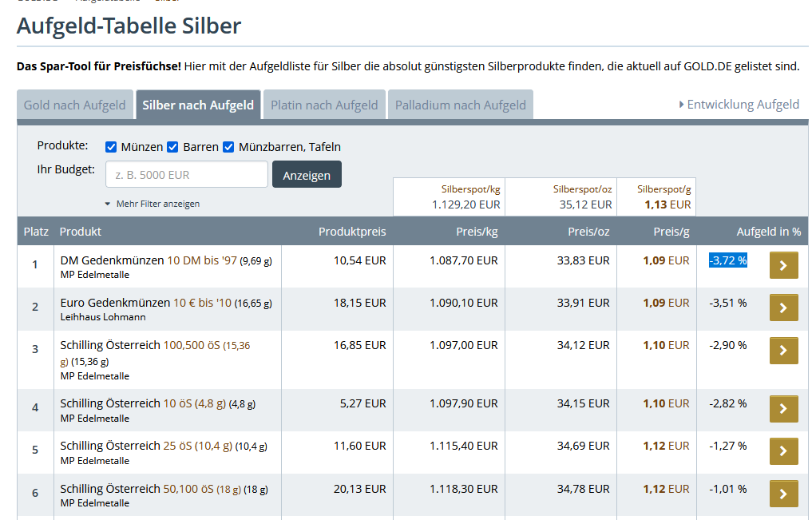812x520 pixels.
Task: Select Silber nach Aufgeld tab
Action: [198, 105]
